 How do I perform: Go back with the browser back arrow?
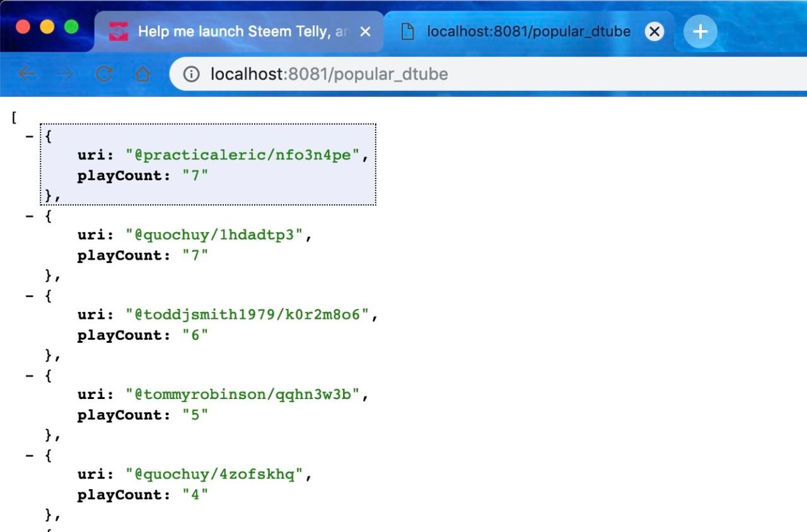coord(26,74)
